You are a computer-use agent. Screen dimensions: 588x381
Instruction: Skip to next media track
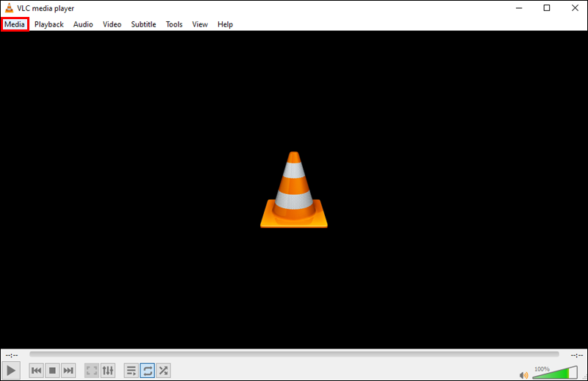(x=68, y=371)
